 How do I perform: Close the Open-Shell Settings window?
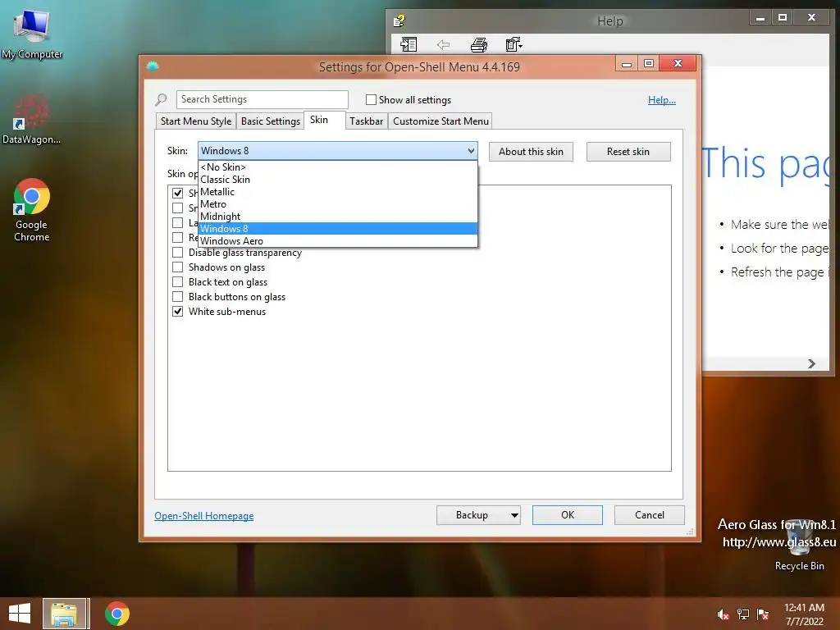tap(678, 64)
